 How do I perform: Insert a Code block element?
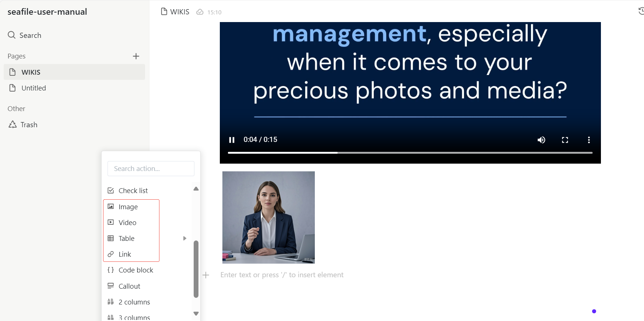(x=136, y=270)
